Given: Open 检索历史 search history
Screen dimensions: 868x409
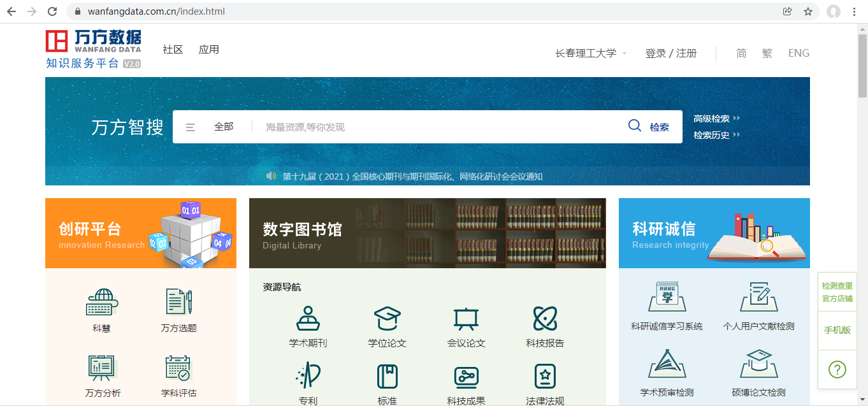Looking at the screenshot, I should pyautogui.click(x=716, y=135).
